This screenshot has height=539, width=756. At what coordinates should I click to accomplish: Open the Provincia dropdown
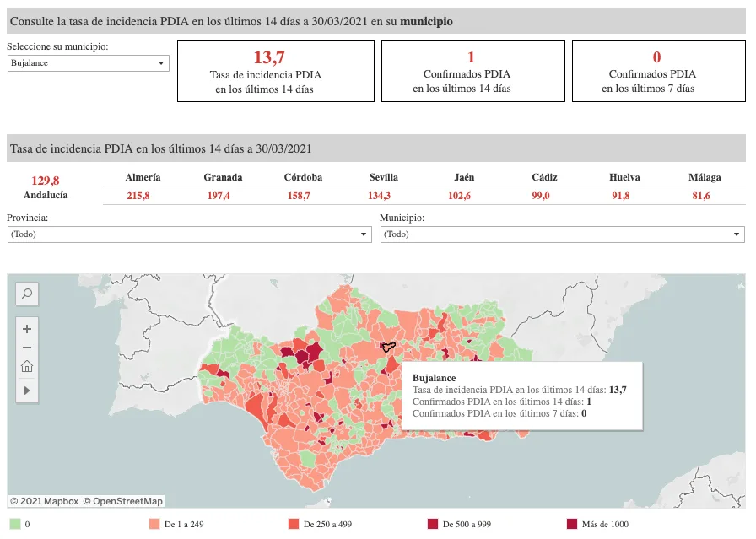(x=190, y=234)
